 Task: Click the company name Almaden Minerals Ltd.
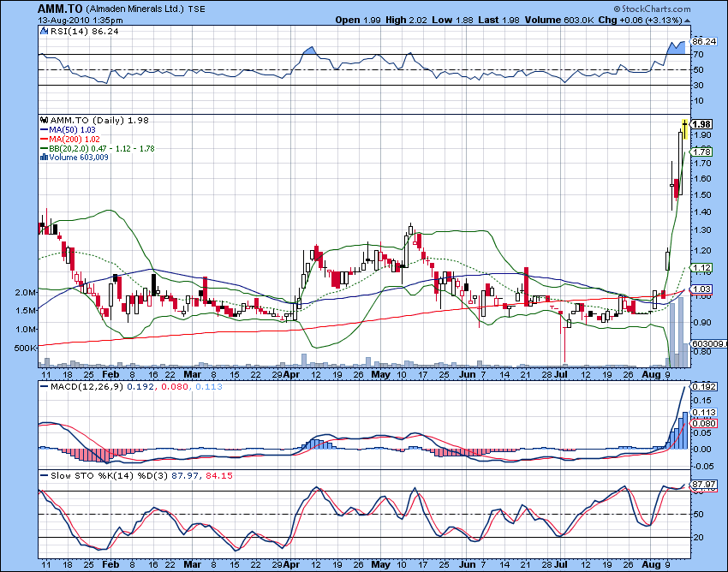pyautogui.click(x=135, y=9)
